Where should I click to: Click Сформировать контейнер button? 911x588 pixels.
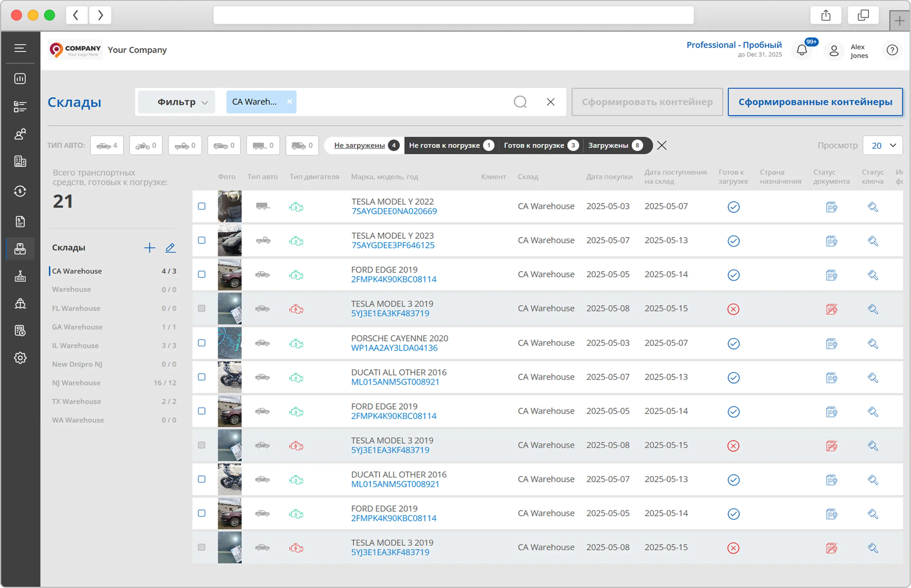click(647, 102)
